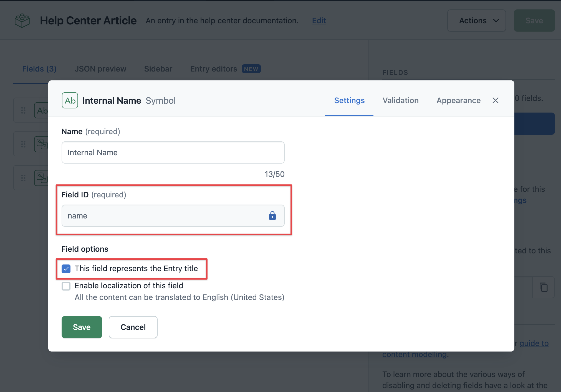Click the lock icon next to Field ID
Screen dimensions: 561x392
point(272,215)
